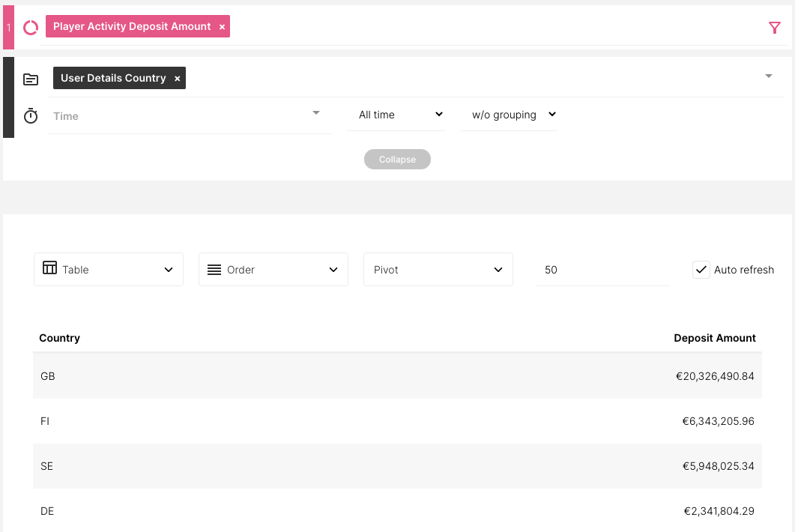Expand the dimensions row dropdown arrow
795x532 pixels.
click(x=769, y=76)
